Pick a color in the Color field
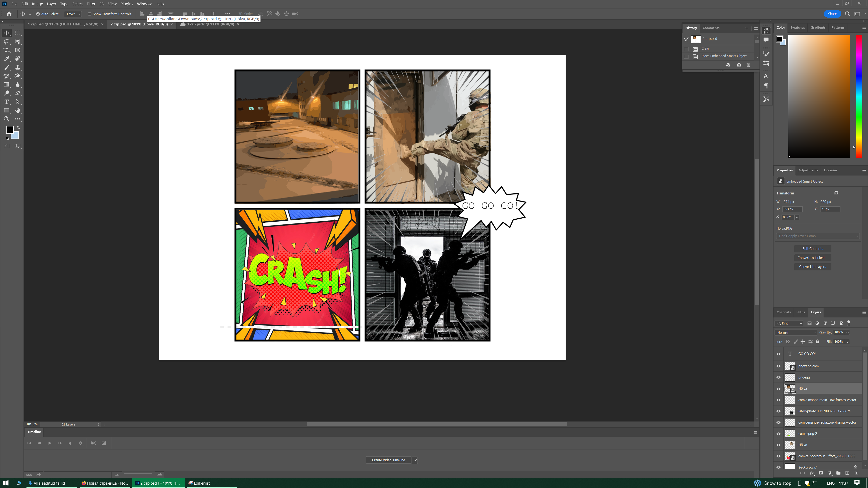The width and height of the screenshot is (868, 488). point(819,96)
